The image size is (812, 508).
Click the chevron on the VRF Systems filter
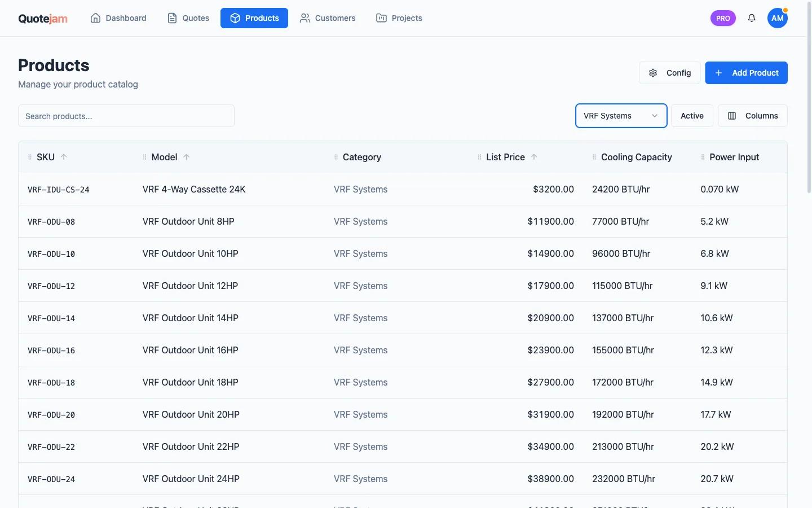coord(655,116)
